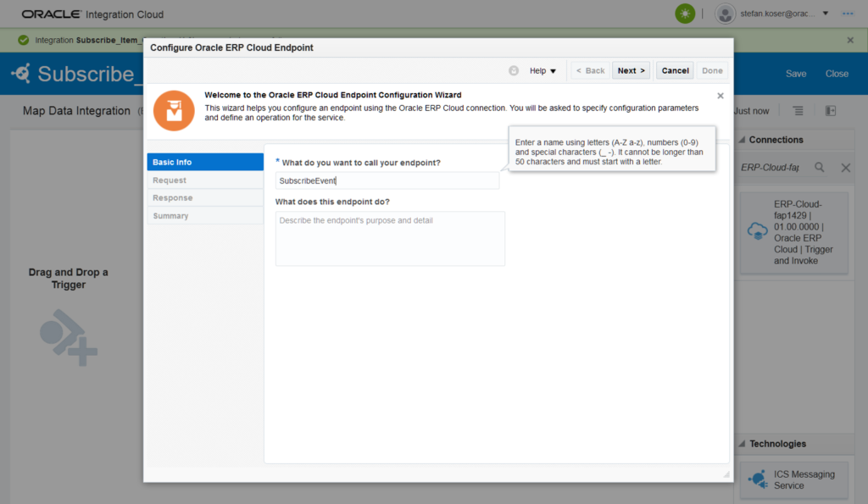Screen dimensions: 868x504
Task: Clear the connections search using the X icon
Action: pos(845,168)
